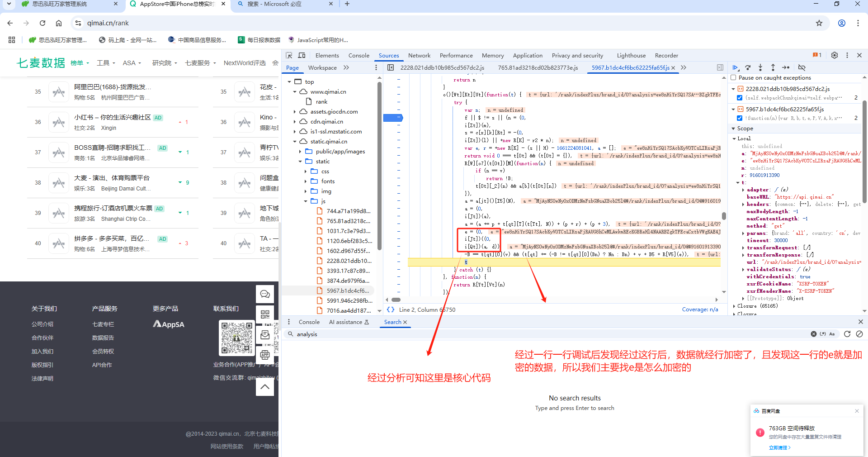Enable Pause on caught exceptions

click(x=734, y=77)
